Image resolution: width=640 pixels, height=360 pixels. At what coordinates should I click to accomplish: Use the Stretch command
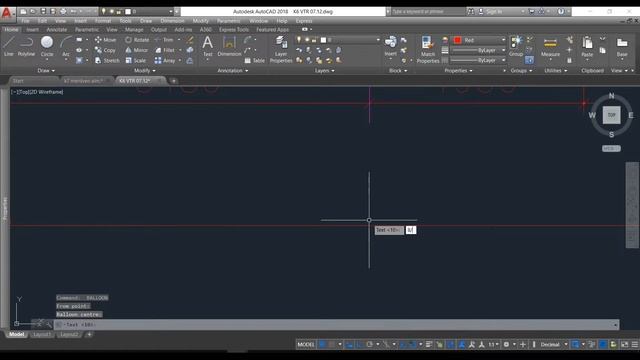point(107,60)
